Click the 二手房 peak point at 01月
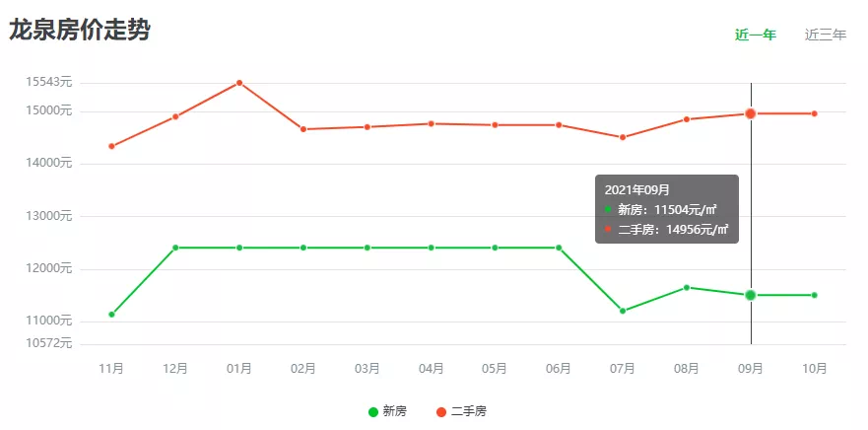The height and width of the screenshot is (430, 868). click(x=239, y=83)
